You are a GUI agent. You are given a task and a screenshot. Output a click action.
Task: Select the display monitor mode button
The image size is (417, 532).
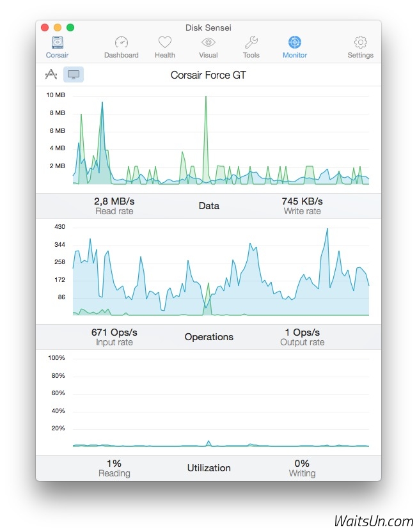tap(74, 75)
